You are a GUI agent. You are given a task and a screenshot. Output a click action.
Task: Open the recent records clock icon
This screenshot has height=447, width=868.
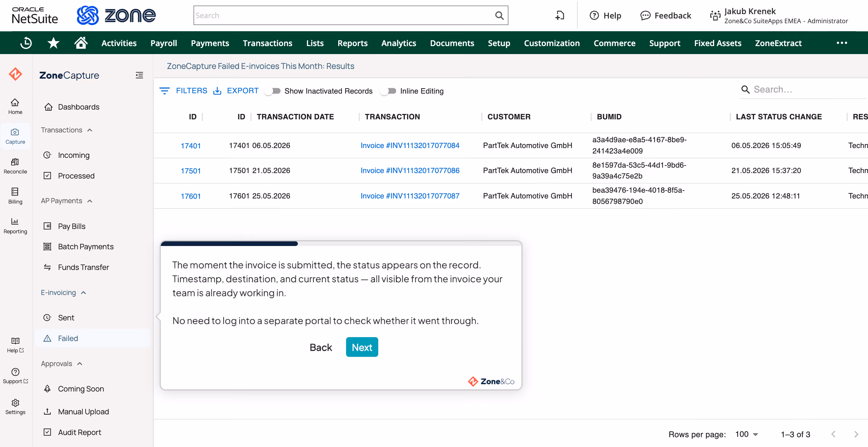pyautogui.click(x=26, y=43)
